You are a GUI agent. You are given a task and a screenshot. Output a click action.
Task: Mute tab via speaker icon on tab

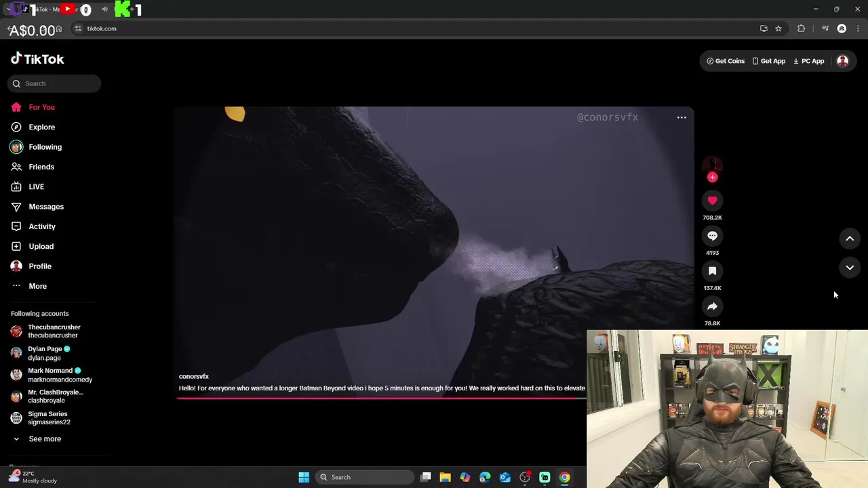pyautogui.click(x=104, y=9)
